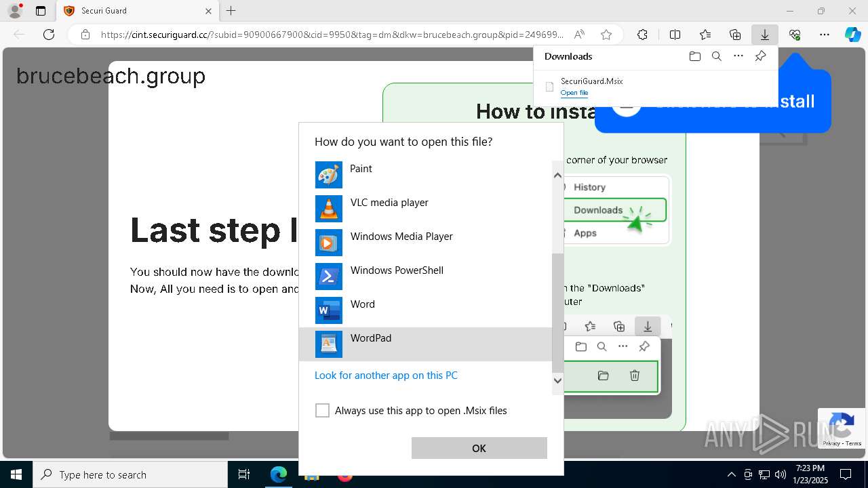The image size is (868, 488).
Task: Click Look for another app on this PC
Action: pyautogui.click(x=386, y=375)
